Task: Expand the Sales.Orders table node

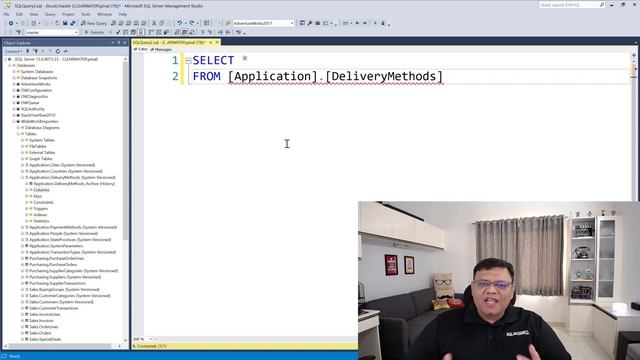Action: tap(22, 333)
